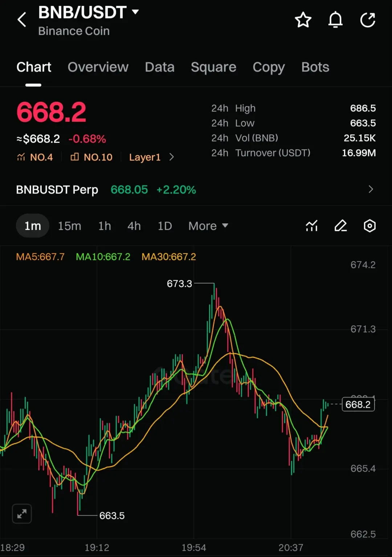Tap the Binance Coin subtitle
This screenshot has width=392, height=557.
tap(74, 31)
